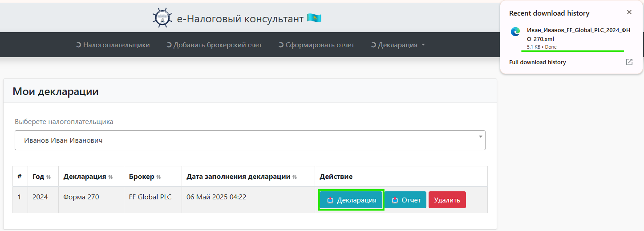Click the open-in-new-tab icon for download history
Screen dimensions: 644x231
629,62
